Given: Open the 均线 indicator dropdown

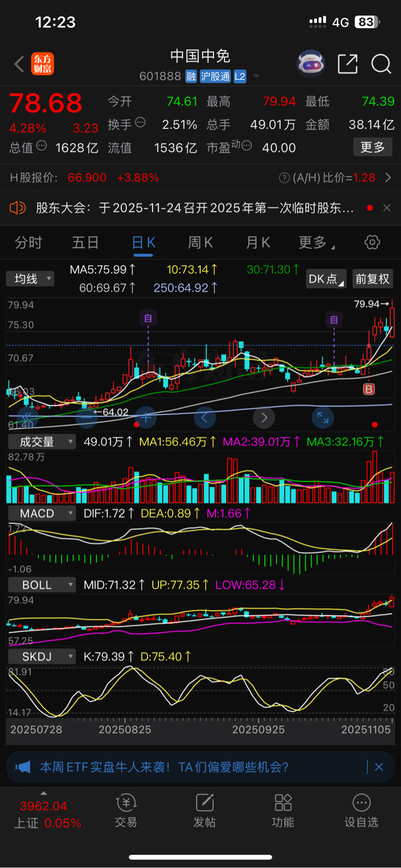Looking at the screenshot, I should click(30, 279).
